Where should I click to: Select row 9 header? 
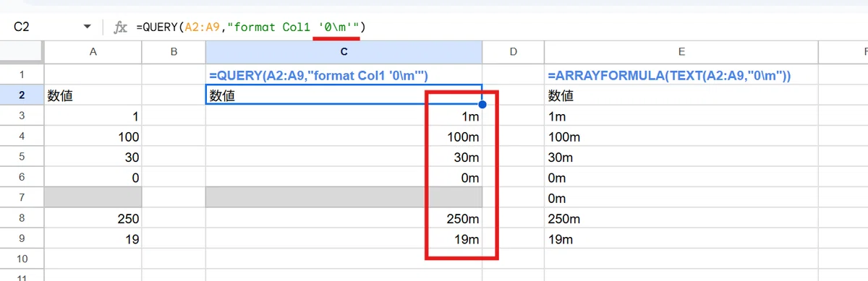click(x=22, y=238)
